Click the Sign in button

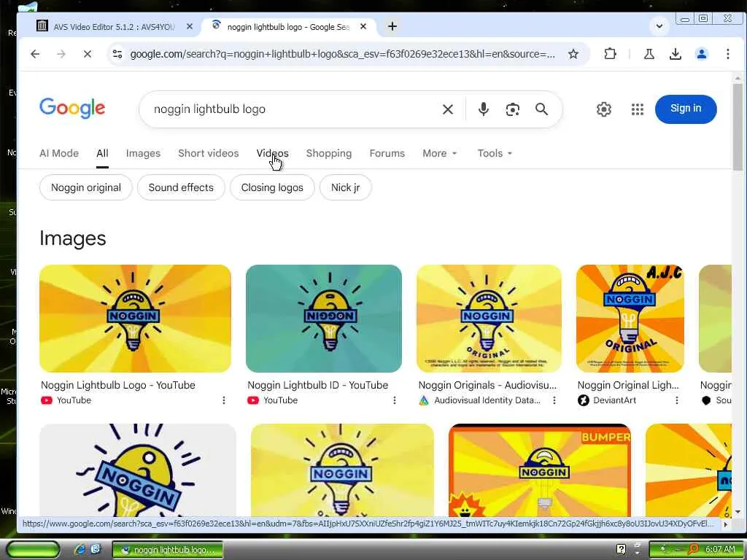pyautogui.click(x=686, y=109)
